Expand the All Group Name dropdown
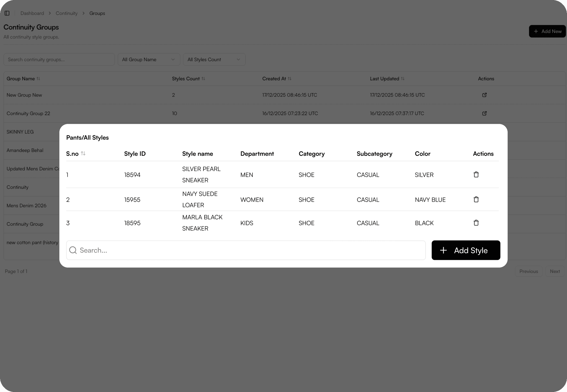 coord(149,59)
